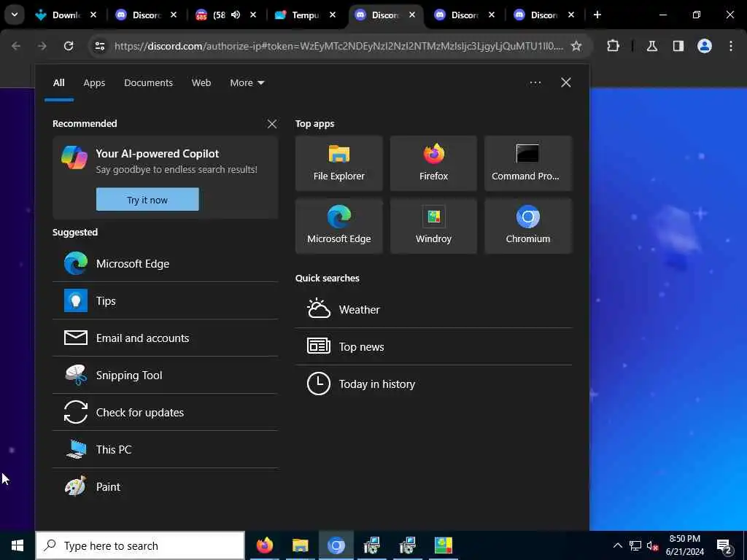Switch to the Documents filter

coord(148,83)
